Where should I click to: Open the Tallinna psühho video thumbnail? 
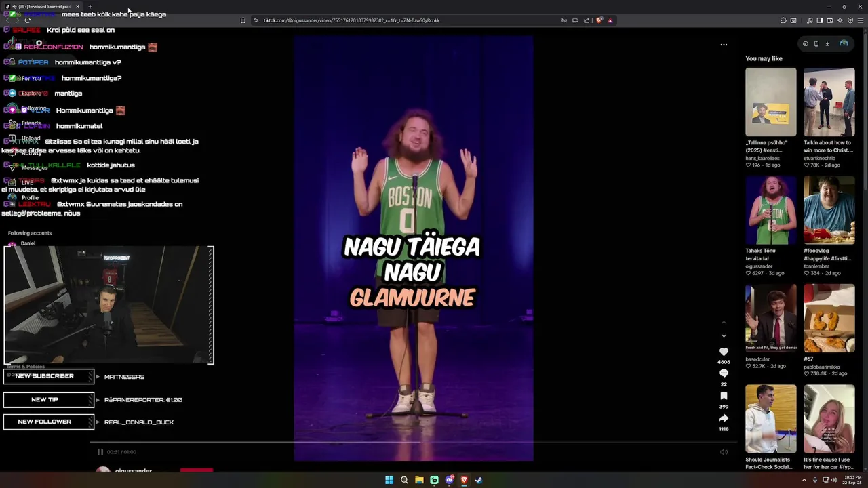click(771, 102)
